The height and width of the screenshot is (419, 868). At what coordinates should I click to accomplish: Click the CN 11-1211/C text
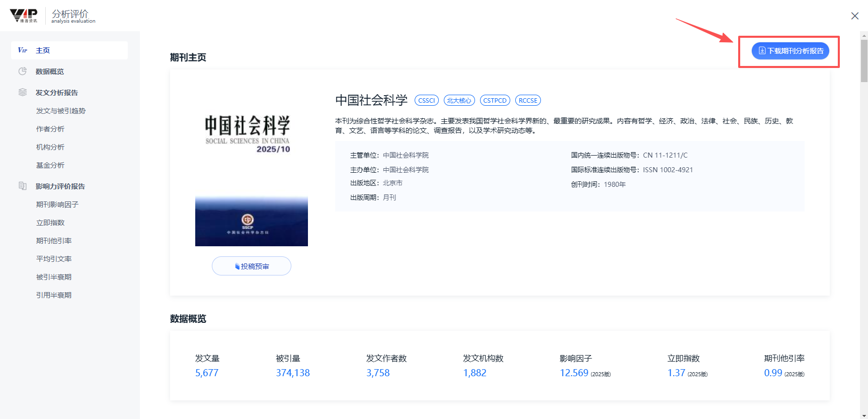665,155
